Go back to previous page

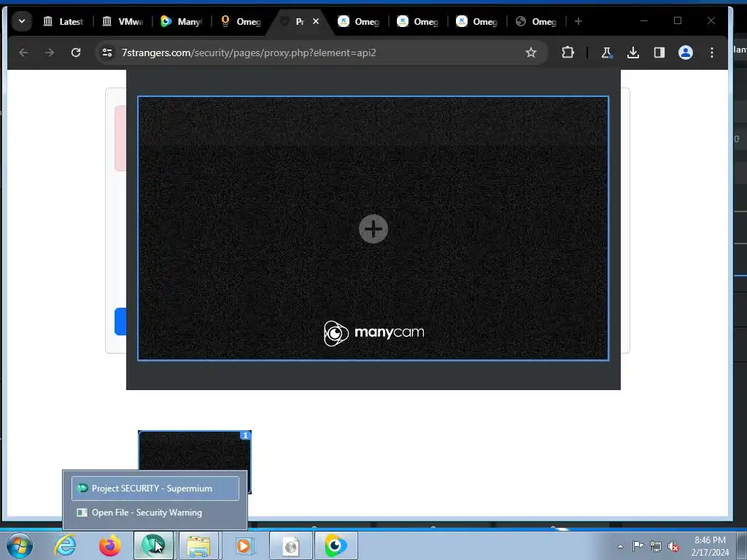[x=23, y=52]
